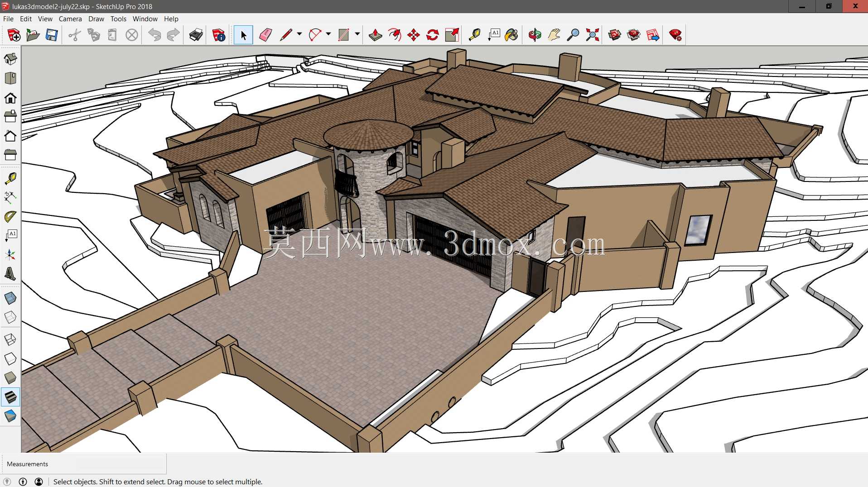The height and width of the screenshot is (487, 868).
Task: Select the Rotate tool
Action: [x=433, y=35]
